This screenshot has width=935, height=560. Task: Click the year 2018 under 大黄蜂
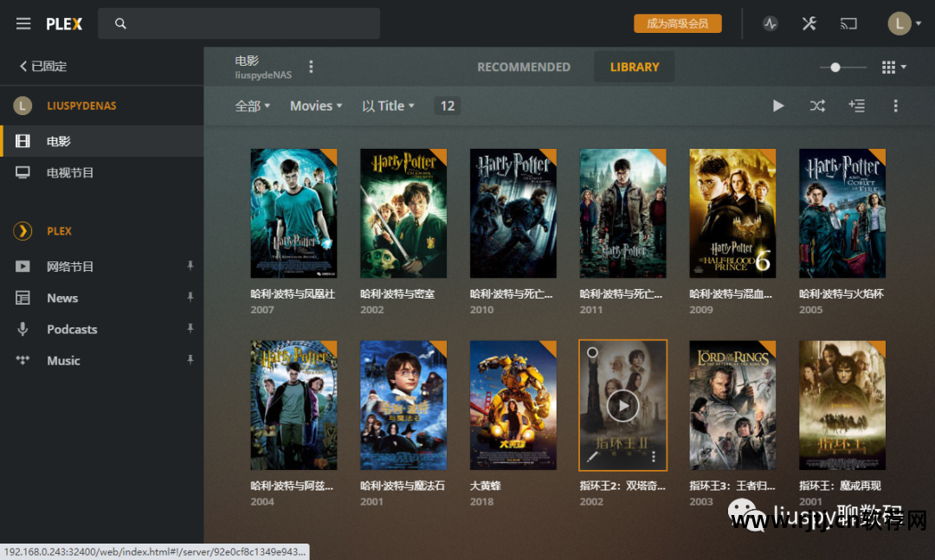(482, 502)
